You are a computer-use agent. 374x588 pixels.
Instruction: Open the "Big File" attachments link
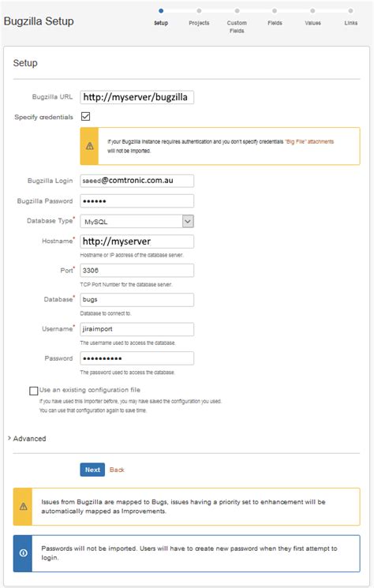309,142
